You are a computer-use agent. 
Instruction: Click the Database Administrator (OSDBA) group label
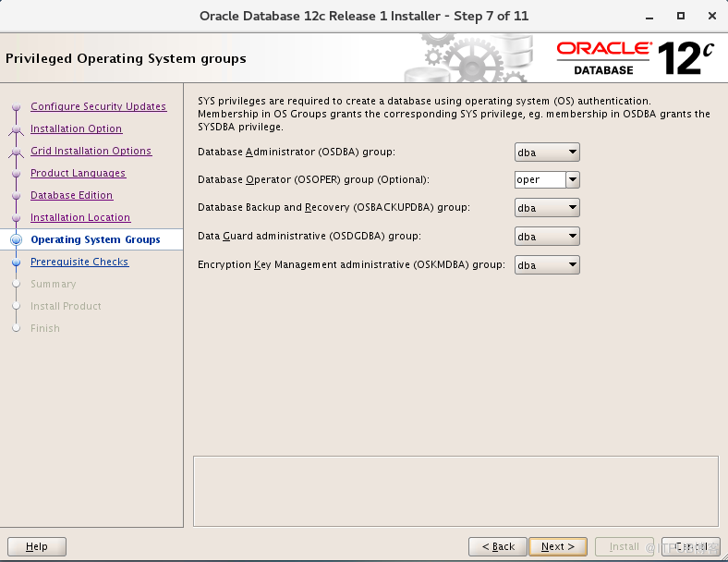coord(297,152)
